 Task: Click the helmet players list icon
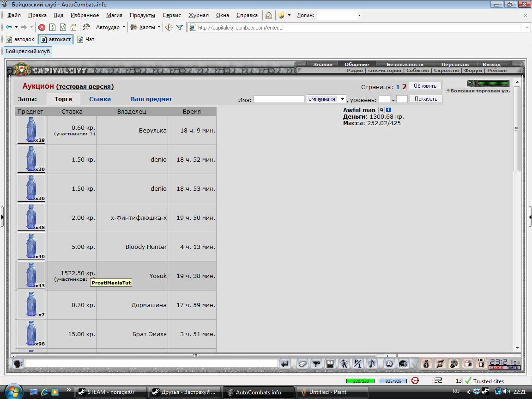pos(403,364)
